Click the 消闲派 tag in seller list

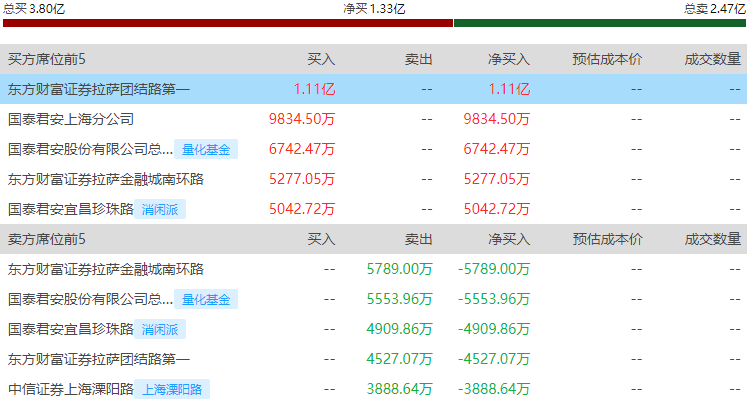coord(160,329)
